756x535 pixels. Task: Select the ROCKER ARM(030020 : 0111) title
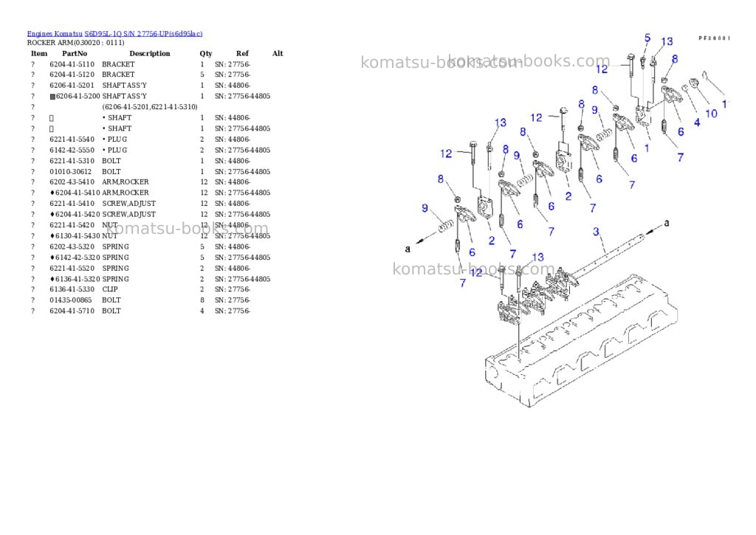pos(76,43)
